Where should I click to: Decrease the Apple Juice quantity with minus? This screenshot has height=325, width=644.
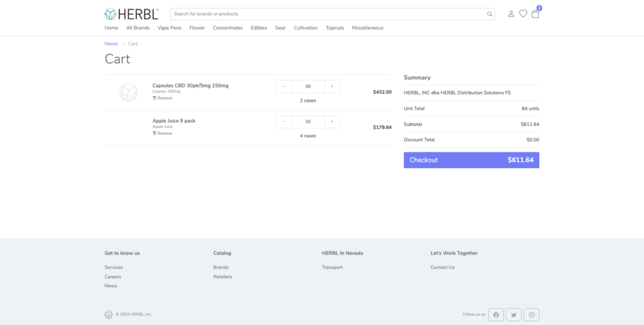tap(284, 122)
